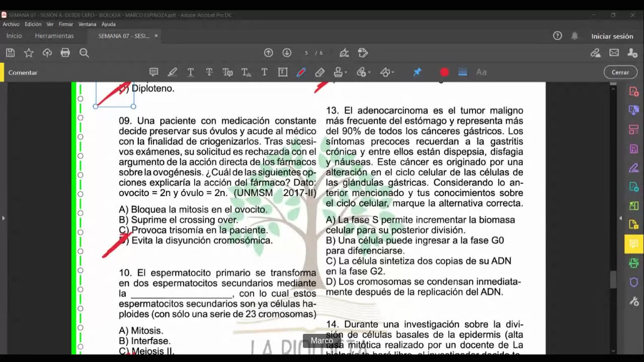This screenshot has width=644, height=362.
Task: Switch to the Inicio tab
Action: 14,36
